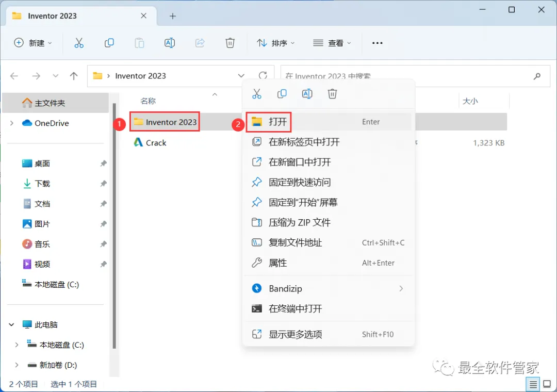Switch to large icons view in status bar
The image size is (557, 392).
coord(547,384)
